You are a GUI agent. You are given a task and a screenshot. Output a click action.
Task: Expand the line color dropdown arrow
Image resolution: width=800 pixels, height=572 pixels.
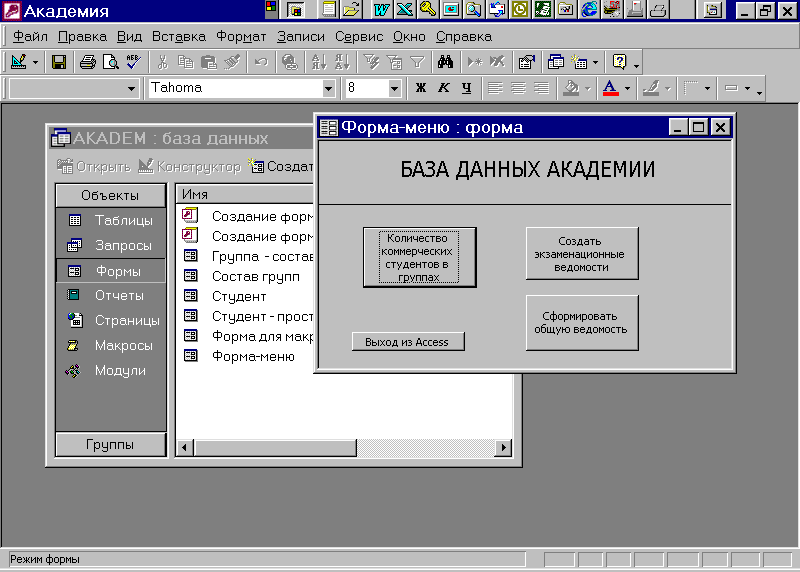point(667,88)
